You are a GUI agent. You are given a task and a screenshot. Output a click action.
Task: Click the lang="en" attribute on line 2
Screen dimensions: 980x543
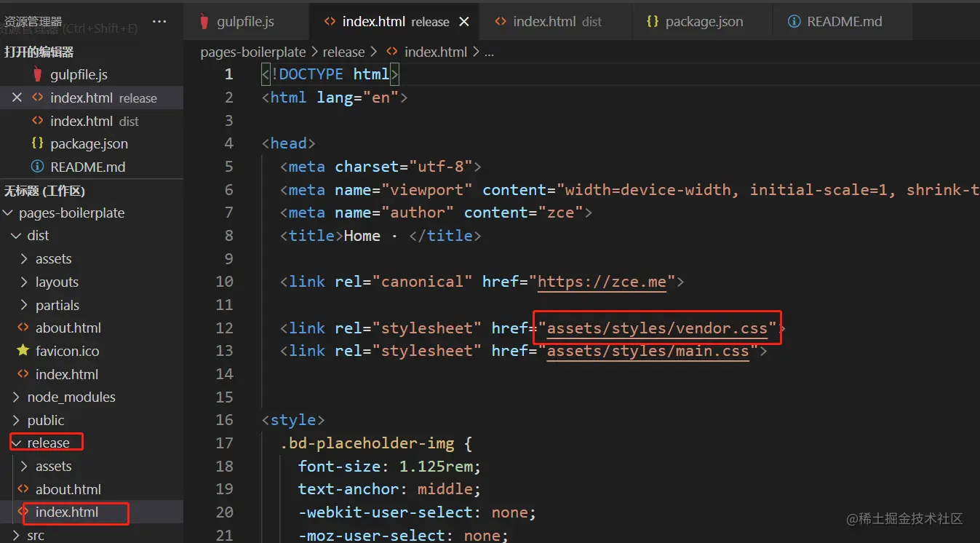tap(357, 98)
